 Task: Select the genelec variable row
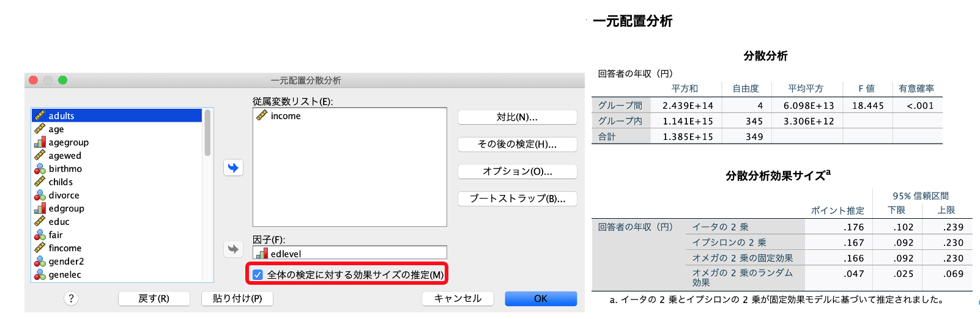pos(117,274)
